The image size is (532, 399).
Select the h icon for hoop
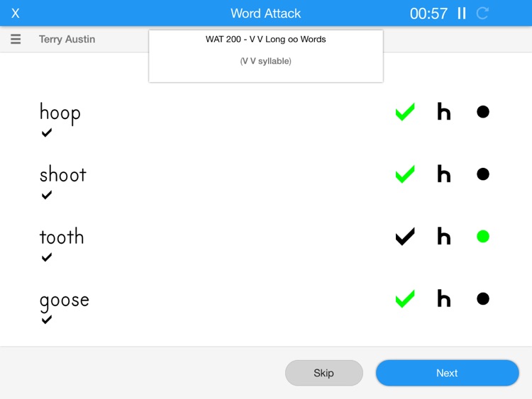click(444, 111)
